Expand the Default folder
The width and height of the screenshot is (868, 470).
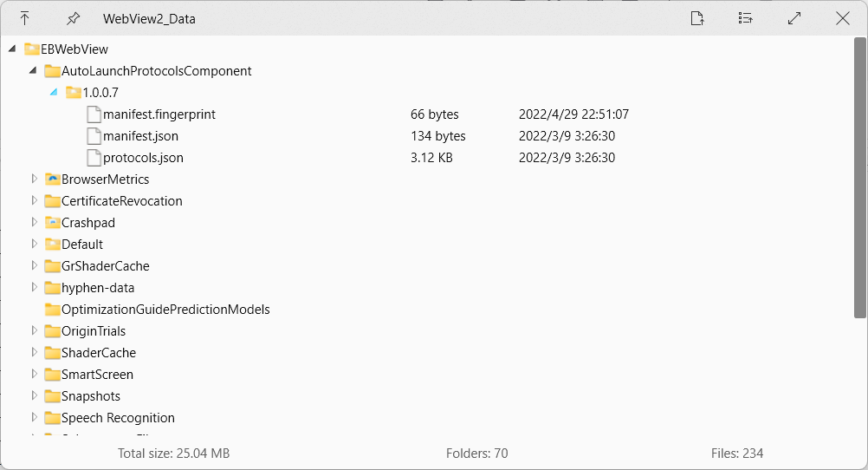[35, 245]
